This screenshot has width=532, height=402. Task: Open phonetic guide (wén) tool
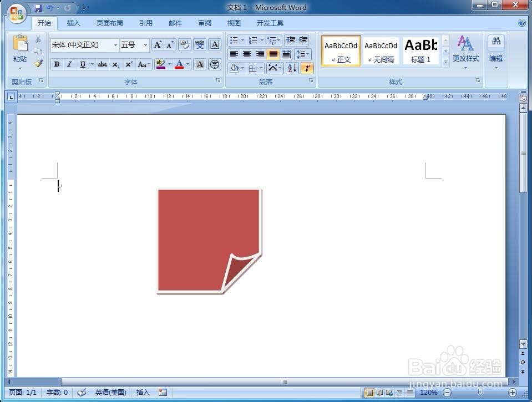click(200, 45)
